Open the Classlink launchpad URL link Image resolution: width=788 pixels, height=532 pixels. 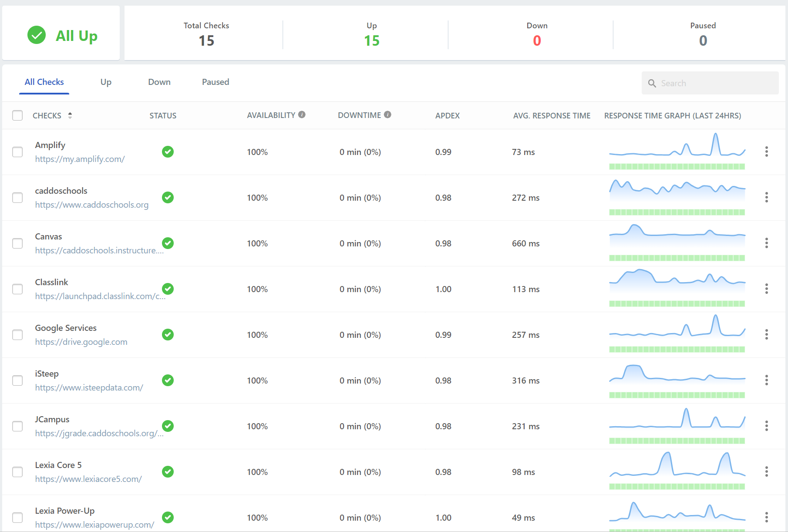[100, 296]
